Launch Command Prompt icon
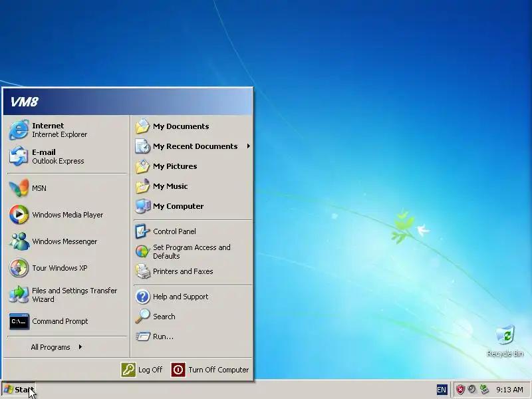The image size is (532, 399). 19,321
